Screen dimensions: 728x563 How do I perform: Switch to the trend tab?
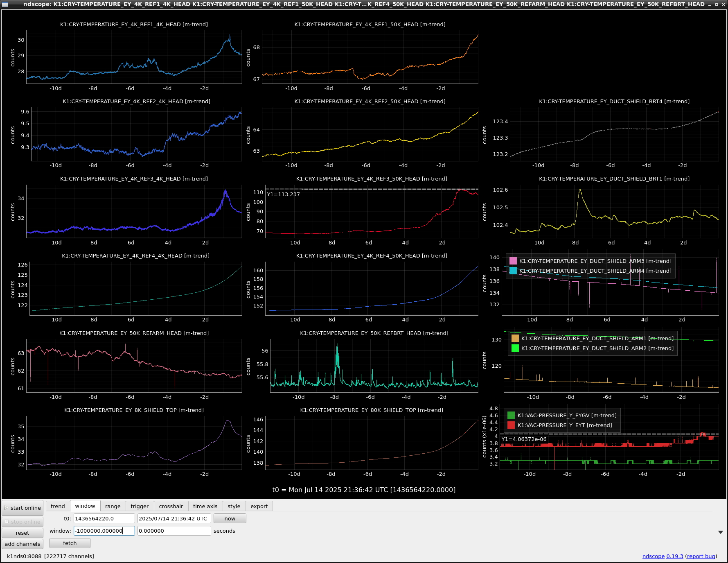[58, 506]
